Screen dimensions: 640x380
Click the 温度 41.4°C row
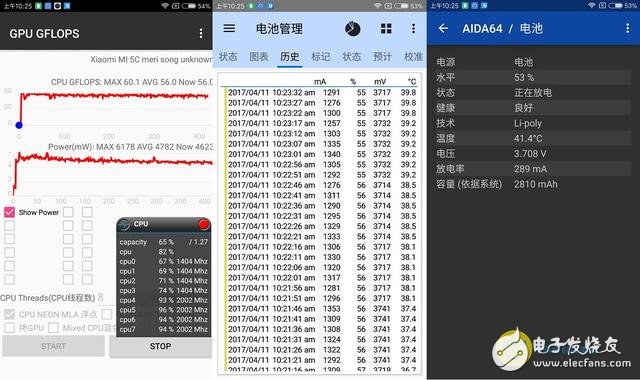(533, 138)
